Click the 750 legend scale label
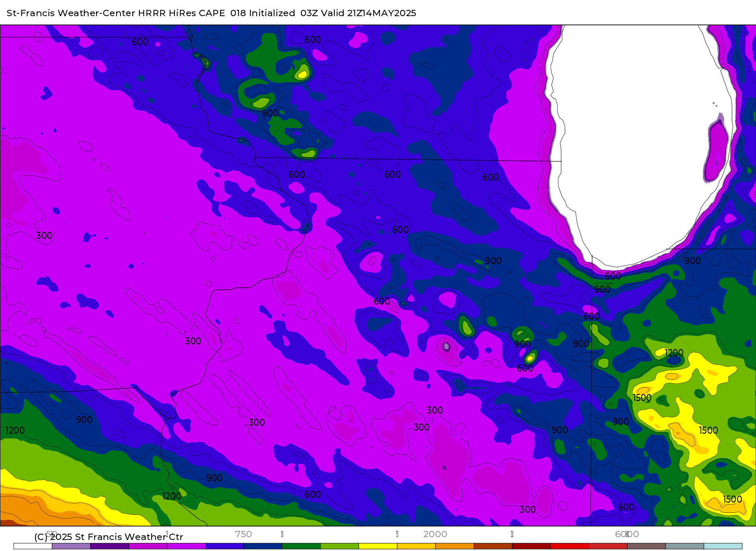The image size is (756, 551). pyautogui.click(x=243, y=534)
